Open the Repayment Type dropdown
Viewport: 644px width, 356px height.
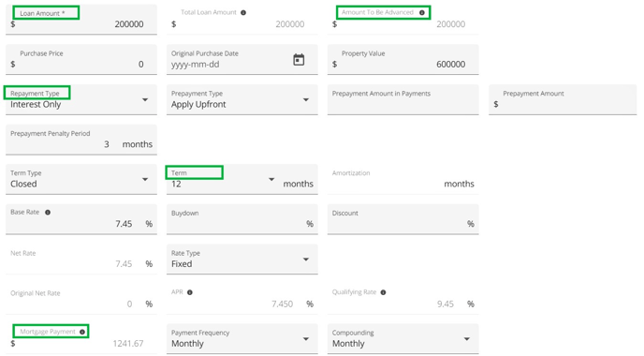coord(81,99)
